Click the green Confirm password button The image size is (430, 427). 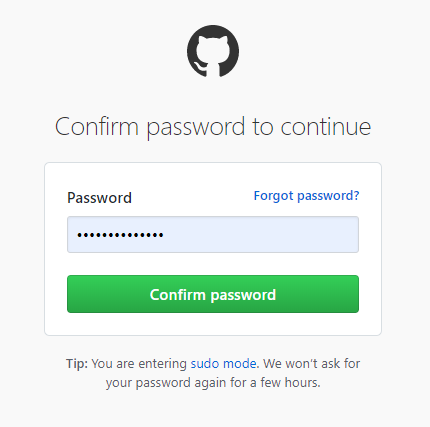pos(213,294)
